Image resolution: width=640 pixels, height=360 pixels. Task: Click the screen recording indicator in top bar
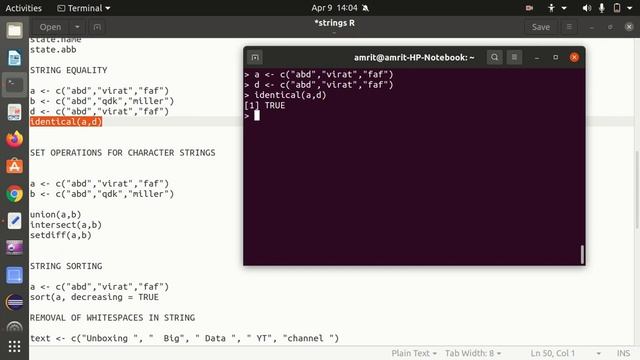pos(529,8)
